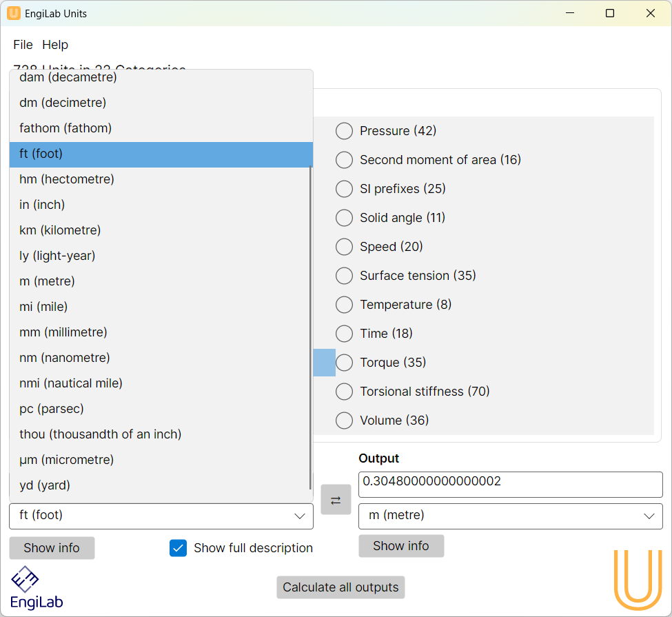This screenshot has height=617, width=672.
Task: Choose the Torque category option
Action: tap(344, 363)
